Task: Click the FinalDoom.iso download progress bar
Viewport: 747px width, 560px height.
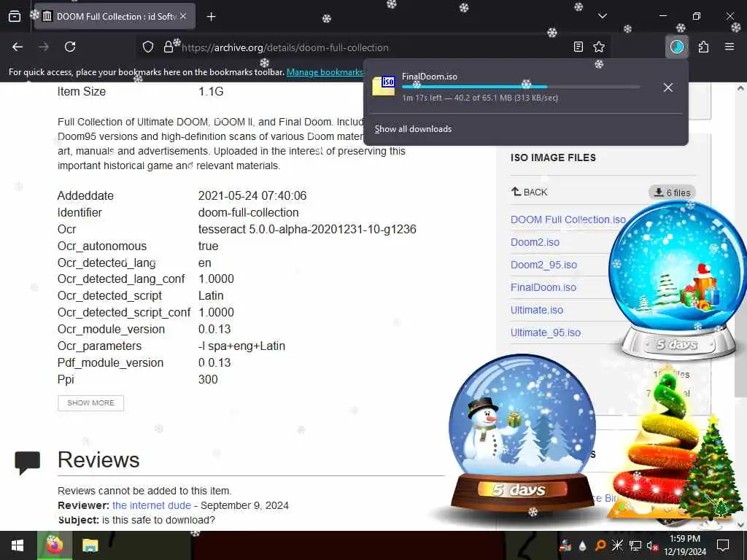Action: 521,87
